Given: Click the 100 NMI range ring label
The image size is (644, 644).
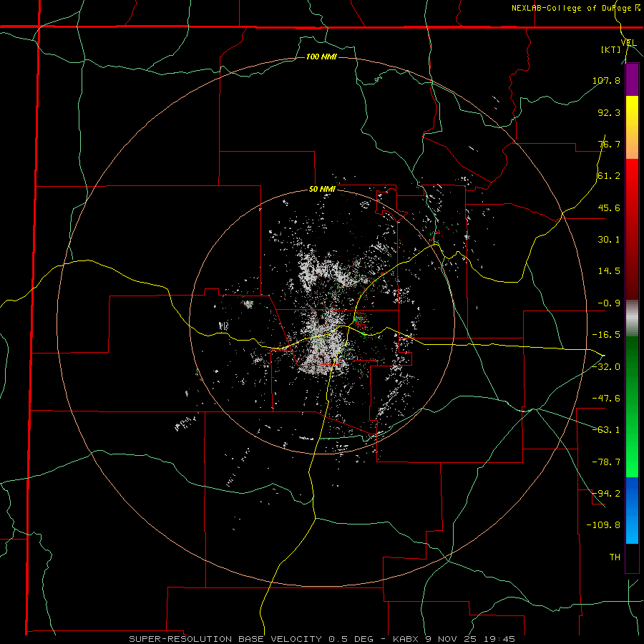Looking at the screenshot, I should click(321, 57).
